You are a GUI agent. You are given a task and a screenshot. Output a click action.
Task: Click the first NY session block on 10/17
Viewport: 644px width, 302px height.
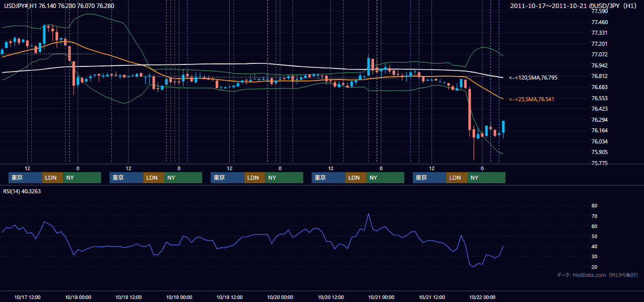coord(82,178)
